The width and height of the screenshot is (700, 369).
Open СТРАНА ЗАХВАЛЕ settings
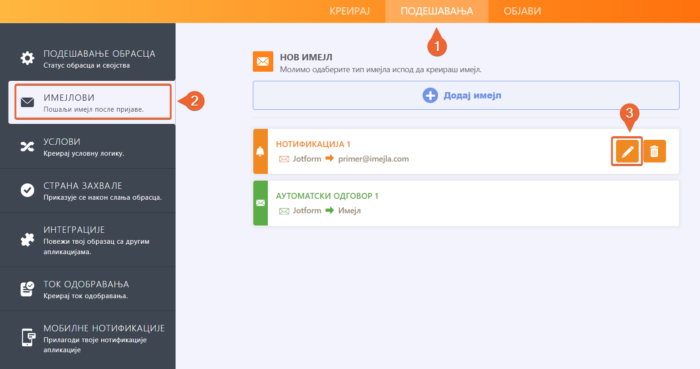[x=88, y=191]
